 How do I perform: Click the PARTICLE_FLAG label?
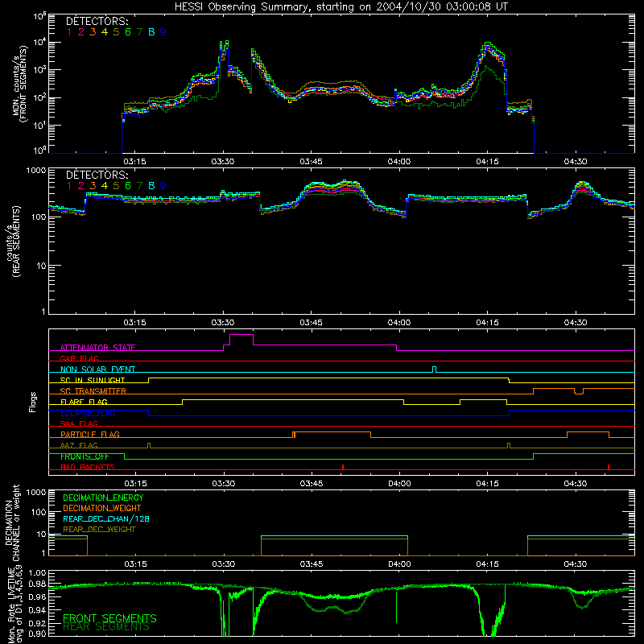pos(90,435)
